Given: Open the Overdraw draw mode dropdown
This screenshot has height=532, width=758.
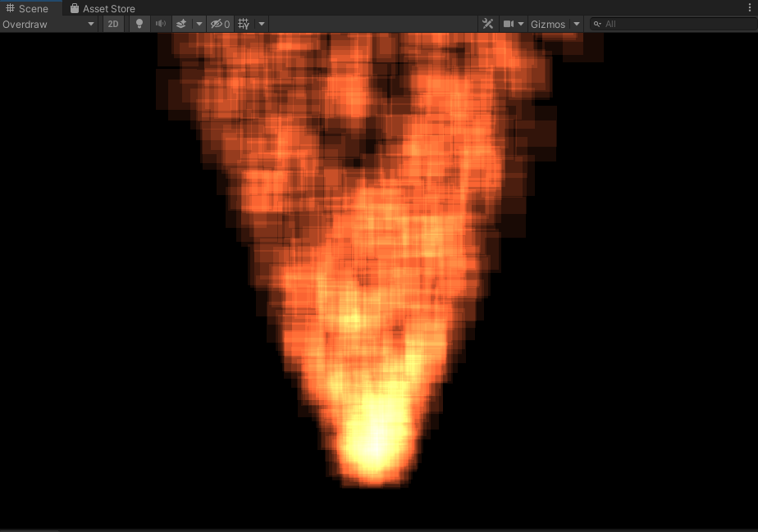Looking at the screenshot, I should [x=48, y=24].
